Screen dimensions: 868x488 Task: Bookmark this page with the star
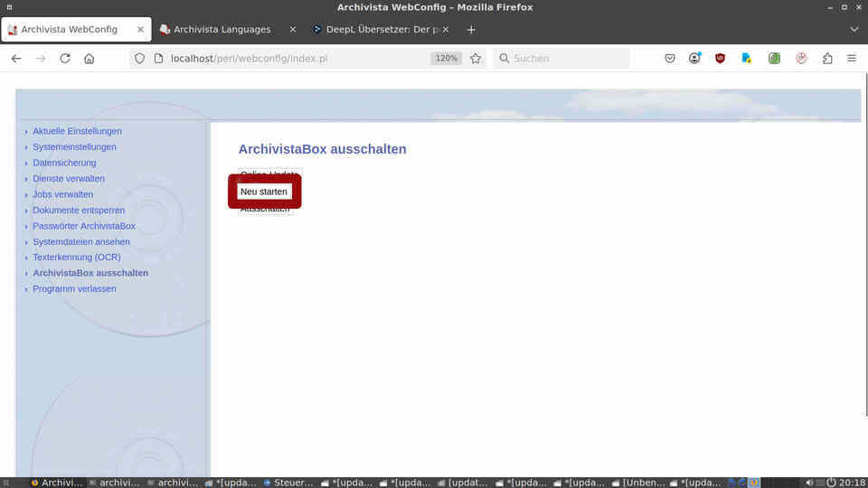point(476,58)
